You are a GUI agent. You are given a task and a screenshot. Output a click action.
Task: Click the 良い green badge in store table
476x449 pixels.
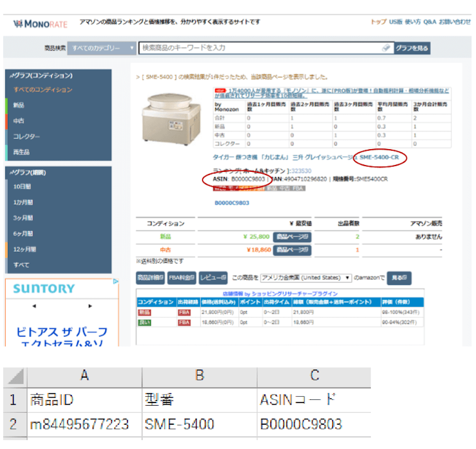[144, 323]
